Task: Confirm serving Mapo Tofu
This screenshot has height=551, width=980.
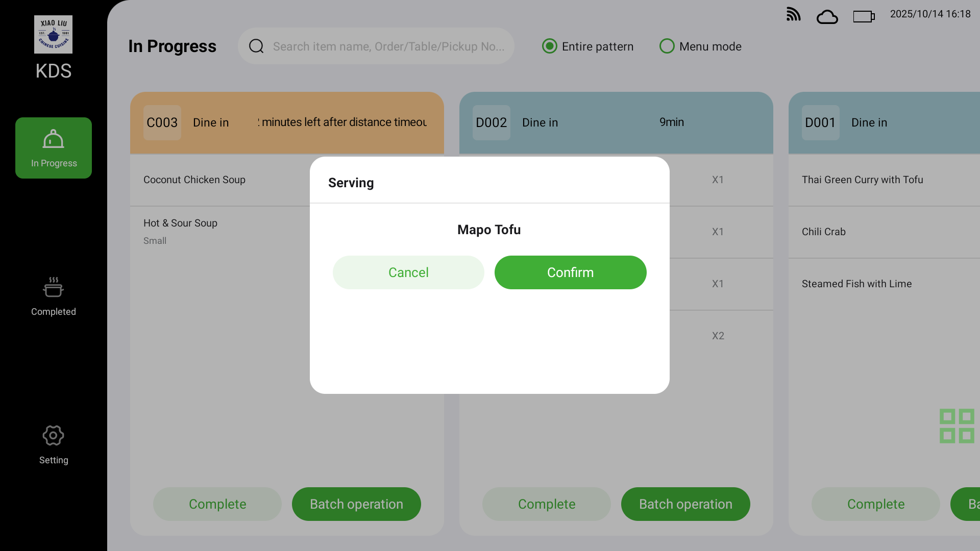Action: (570, 272)
